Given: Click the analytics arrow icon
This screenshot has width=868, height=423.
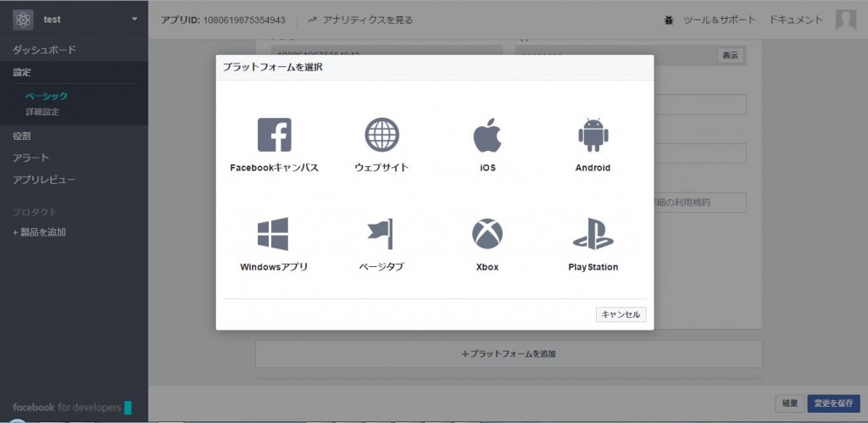Looking at the screenshot, I should [x=312, y=20].
